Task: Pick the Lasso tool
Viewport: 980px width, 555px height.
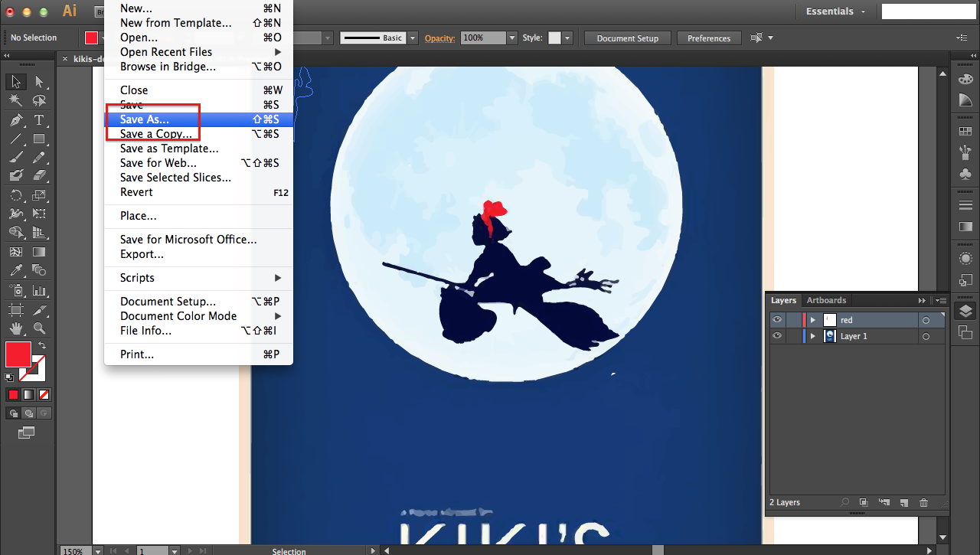Action: point(39,101)
